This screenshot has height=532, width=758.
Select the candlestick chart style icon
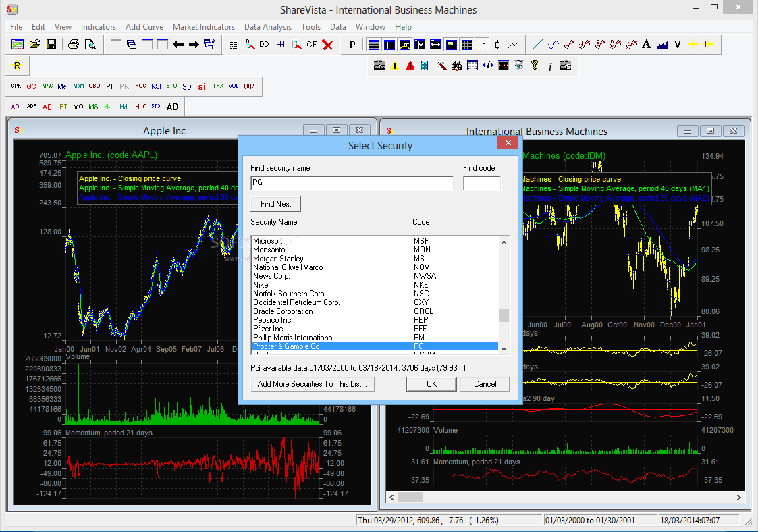click(497, 45)
